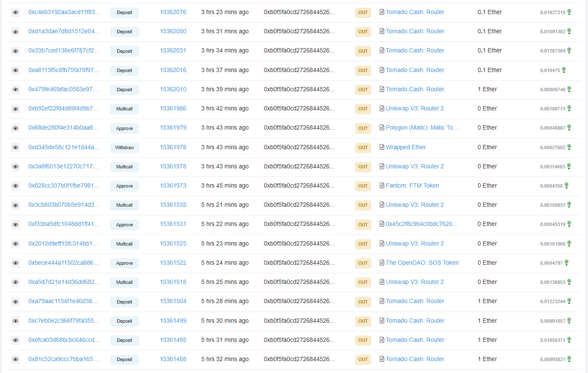The image size is (588, 373).
Task: Click the green gas icon next to fee 0.0004797
Action: tap(567, 263)
